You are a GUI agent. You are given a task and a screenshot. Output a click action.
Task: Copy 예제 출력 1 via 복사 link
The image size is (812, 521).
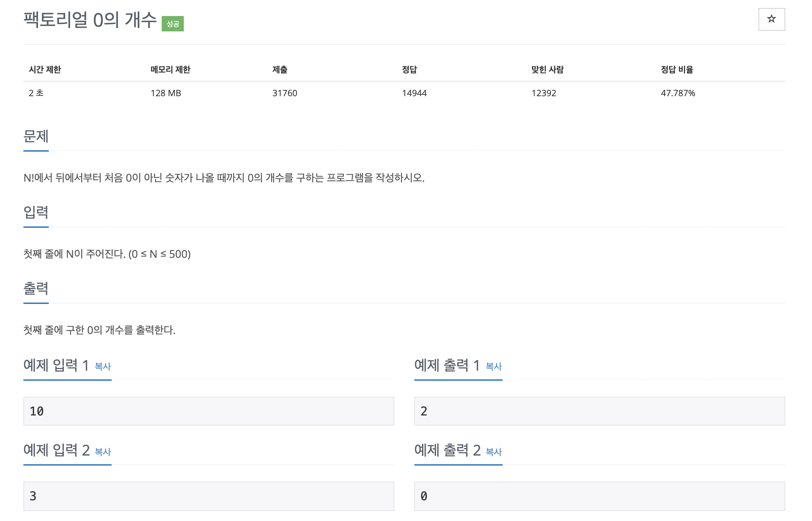(493, 366)
